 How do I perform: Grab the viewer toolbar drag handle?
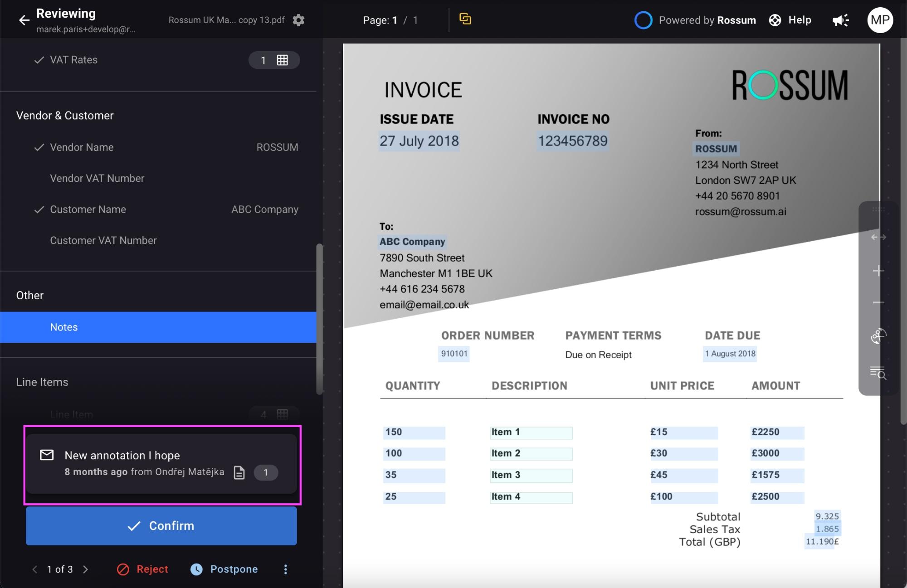click(878, 209)
